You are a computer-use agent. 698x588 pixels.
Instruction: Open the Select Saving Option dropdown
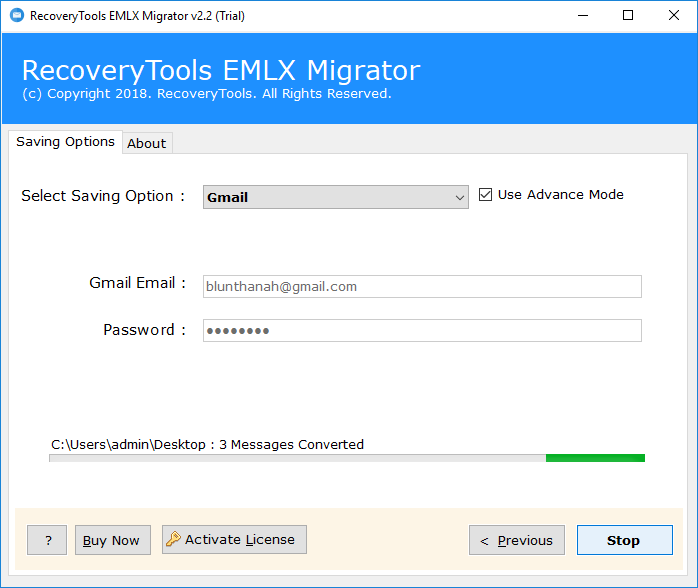[336, 197]
